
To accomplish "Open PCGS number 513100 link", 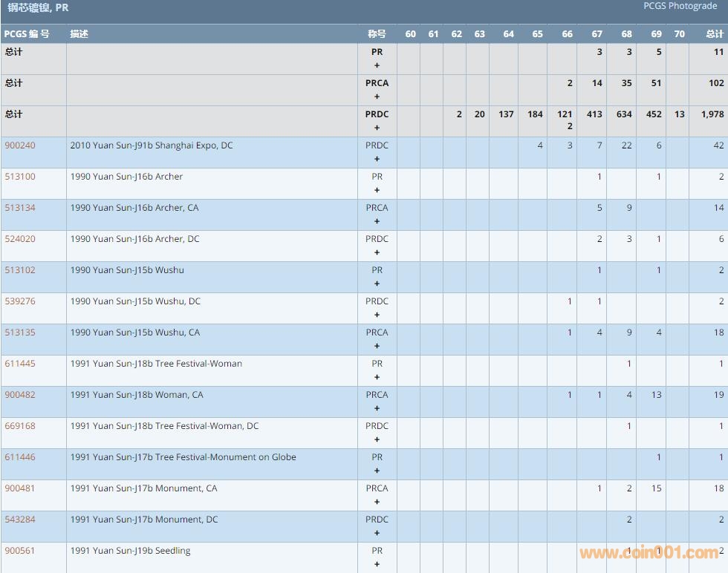I will tap(20, 177).
